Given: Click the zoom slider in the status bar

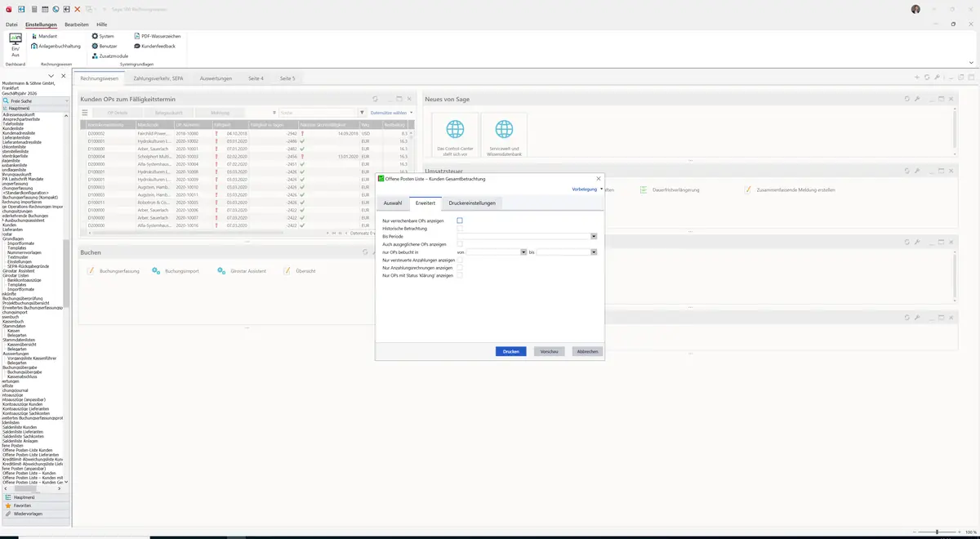Looking at the screenshot, I should point(936,532).
